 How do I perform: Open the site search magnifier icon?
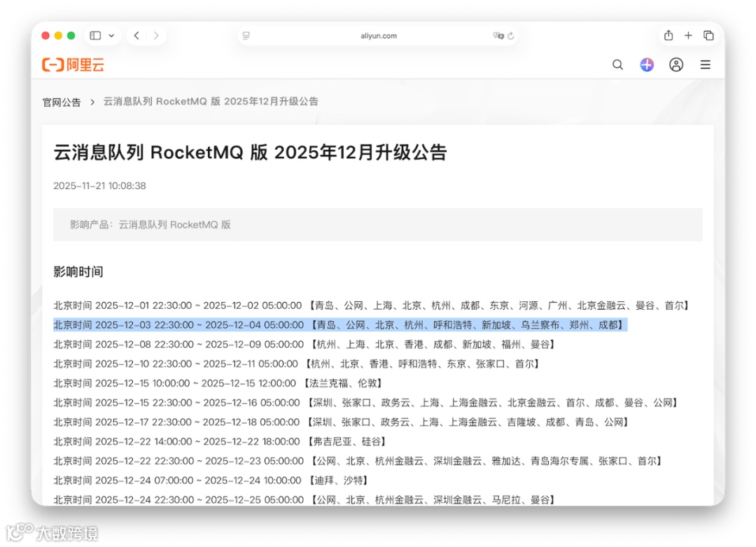tap(617, 64)
